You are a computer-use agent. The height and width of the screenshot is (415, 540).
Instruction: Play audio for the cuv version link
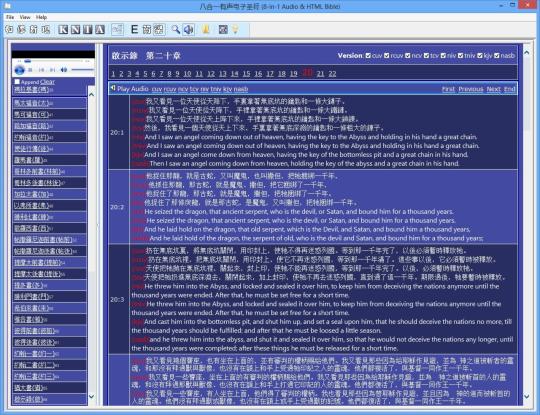[157, 89]
